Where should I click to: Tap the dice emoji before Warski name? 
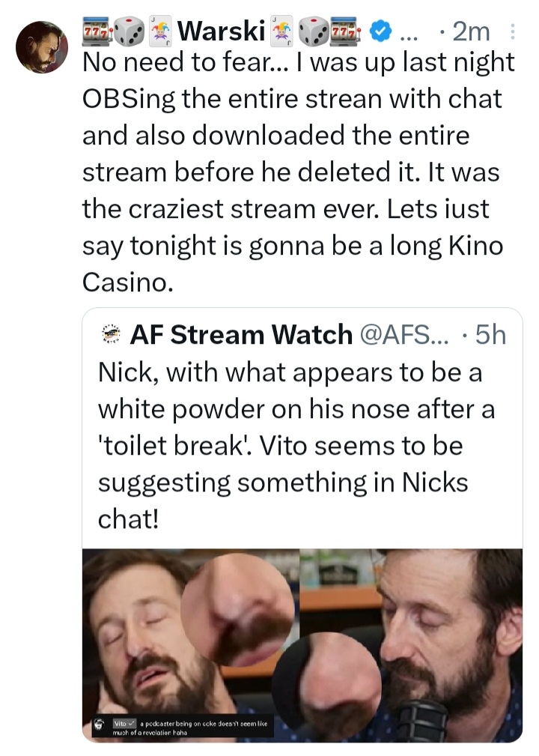click(x=130, y=31)
